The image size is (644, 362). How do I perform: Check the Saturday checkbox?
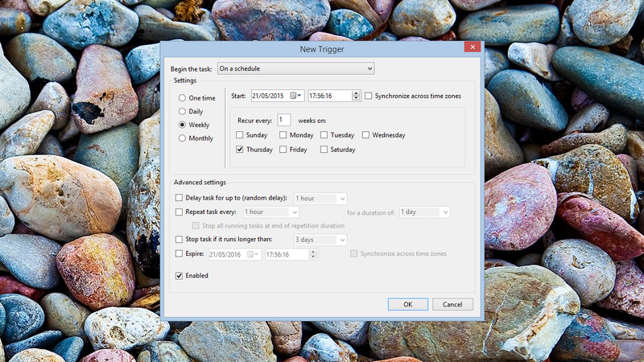point(324,150)
